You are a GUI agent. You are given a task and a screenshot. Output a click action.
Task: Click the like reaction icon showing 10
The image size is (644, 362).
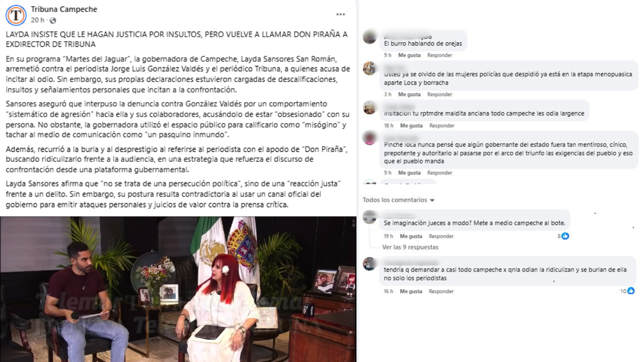click(x=630, y=291)
